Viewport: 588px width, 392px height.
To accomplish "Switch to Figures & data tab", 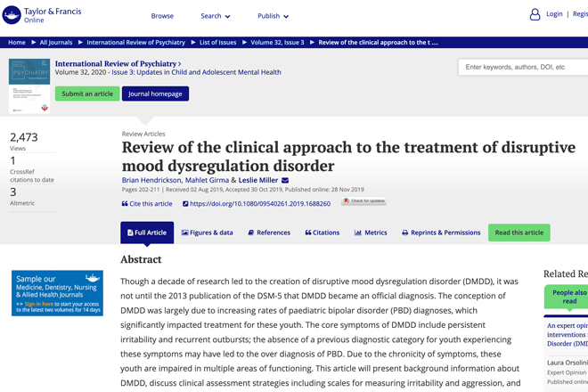I will pyautogui.click(x=207, y=233).
